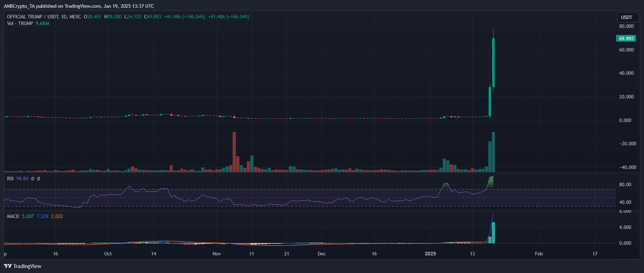Click the Vol · TRUMP indicator label
Image resolution: width=644 pixels, height=273 pixels.
(x=20, y=23)
